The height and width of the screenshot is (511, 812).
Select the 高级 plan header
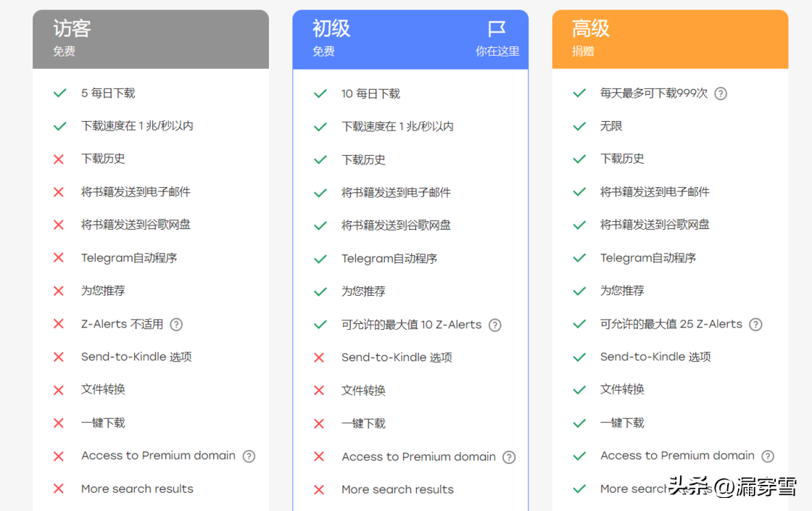click(670, 39)
